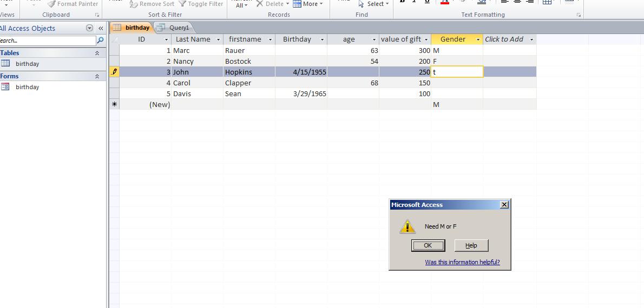The image size is (644, 308).
Task: Center text in Text Formatting
Action: click(517, 2)
